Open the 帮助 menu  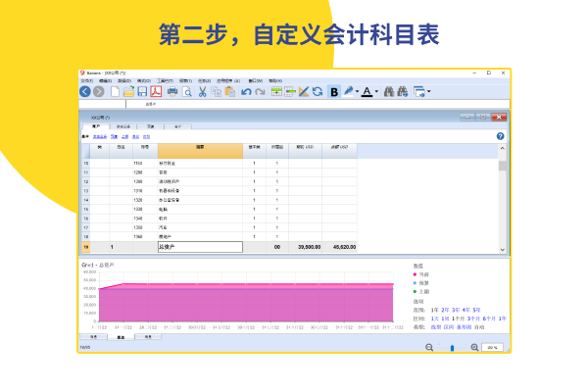pyautogui.click(x=275, y=80)
